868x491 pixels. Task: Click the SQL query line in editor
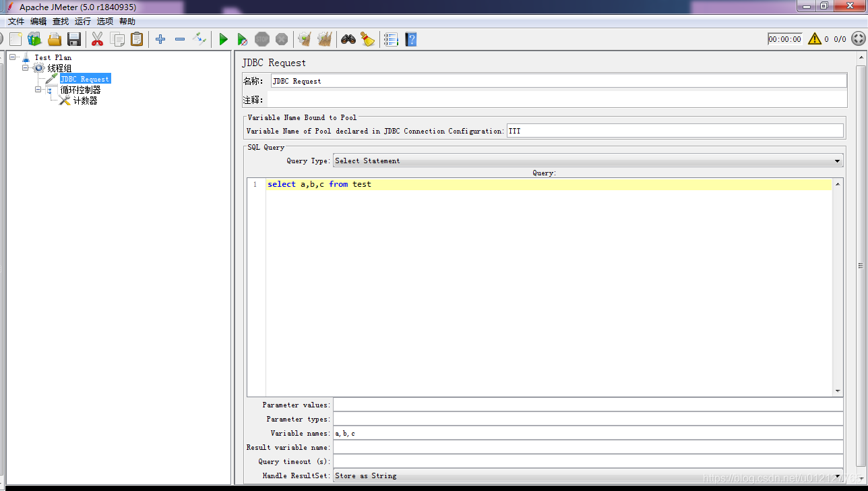549,184
